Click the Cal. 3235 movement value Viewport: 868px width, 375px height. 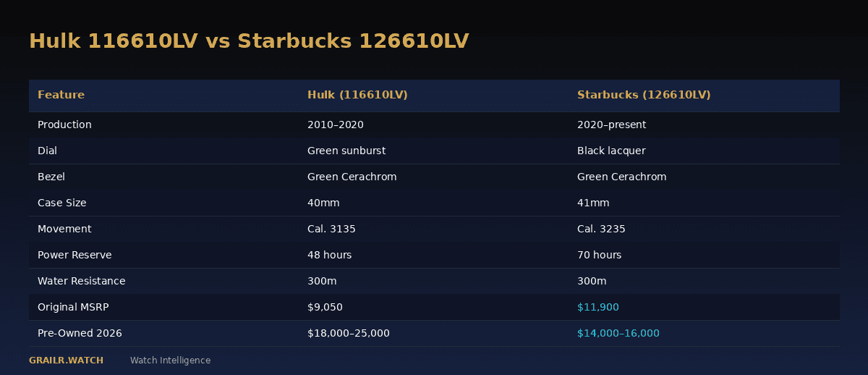pos(601,229)
